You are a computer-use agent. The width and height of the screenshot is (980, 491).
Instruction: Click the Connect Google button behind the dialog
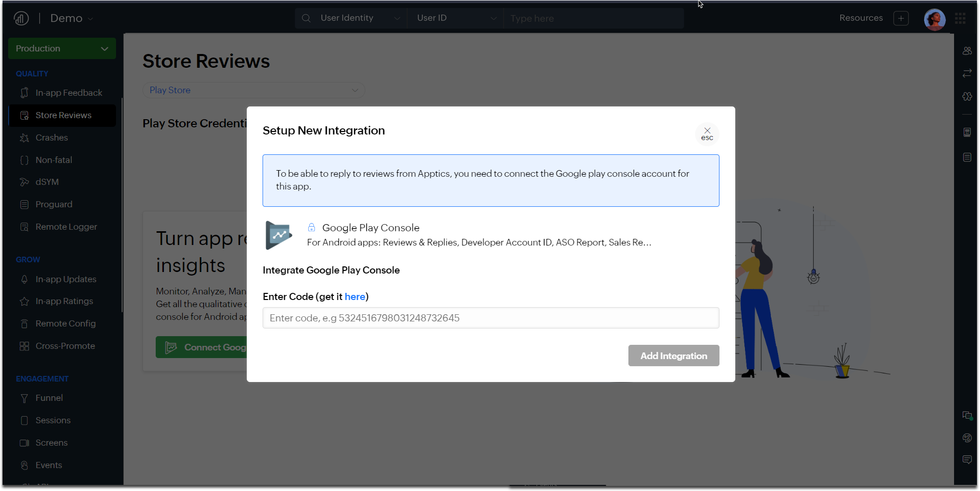(201, 347)
